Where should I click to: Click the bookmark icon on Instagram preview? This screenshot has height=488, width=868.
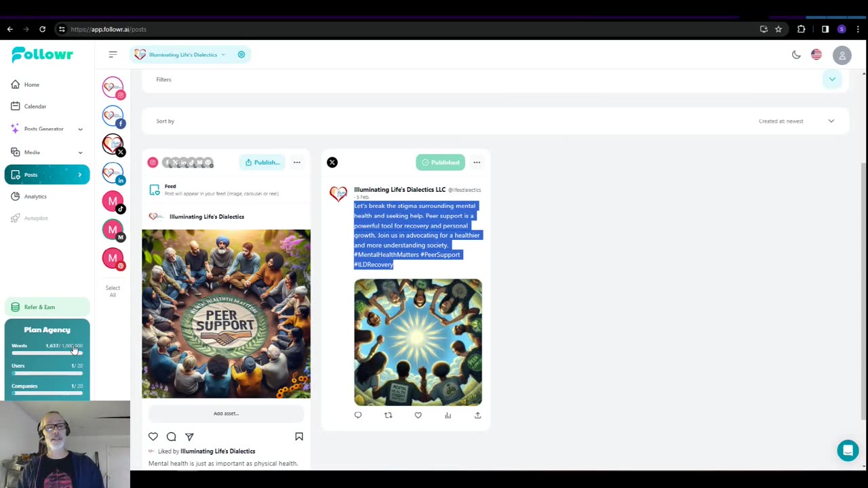[299, 437]
